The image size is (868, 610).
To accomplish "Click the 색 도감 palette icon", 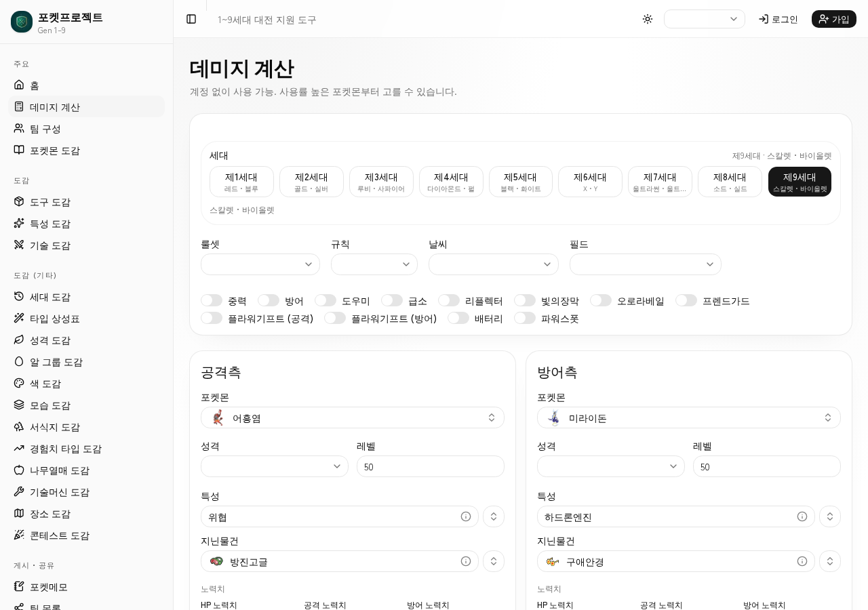I will click(19, 383).
